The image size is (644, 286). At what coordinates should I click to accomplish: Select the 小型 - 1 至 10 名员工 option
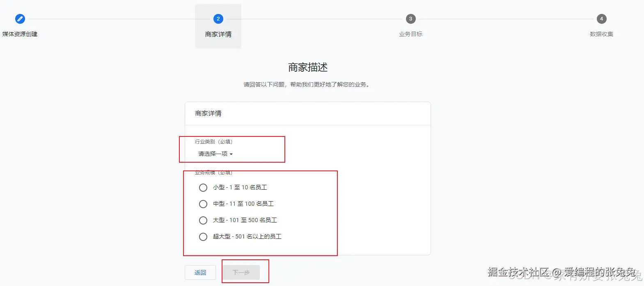coord(203,187)
